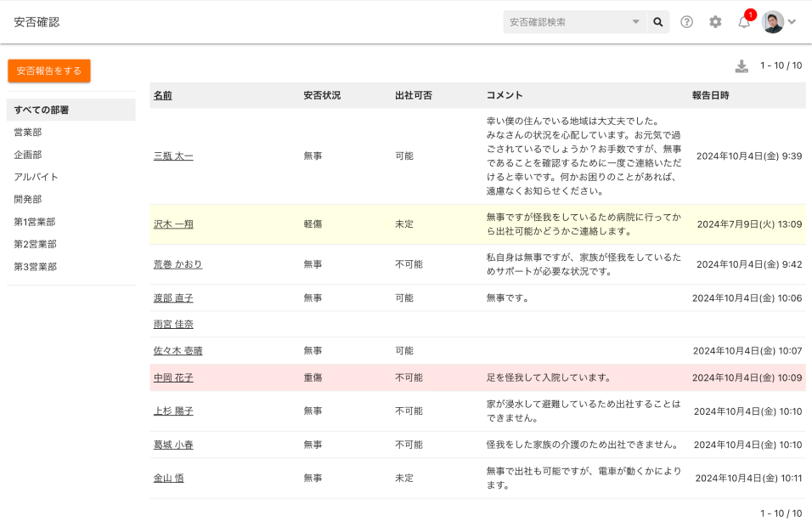Open the settings gear icon
Screen dimensions: 812x527
(x=715, y=22)
